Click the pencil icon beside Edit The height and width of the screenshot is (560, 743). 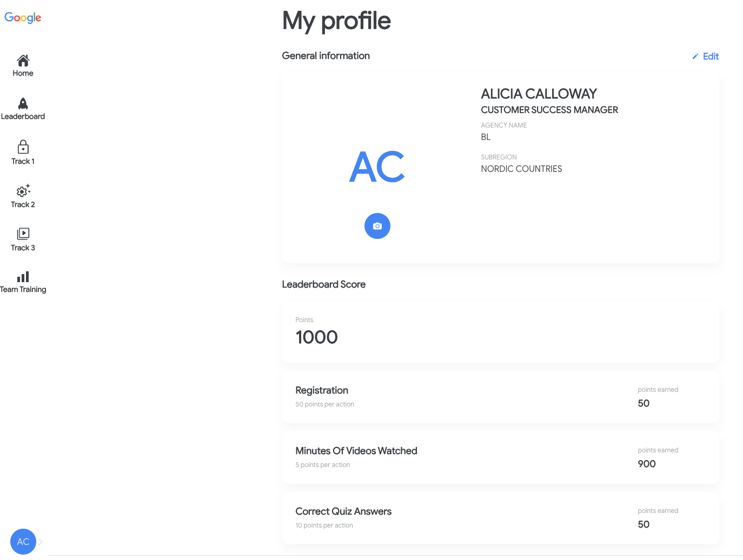(695, 56)
